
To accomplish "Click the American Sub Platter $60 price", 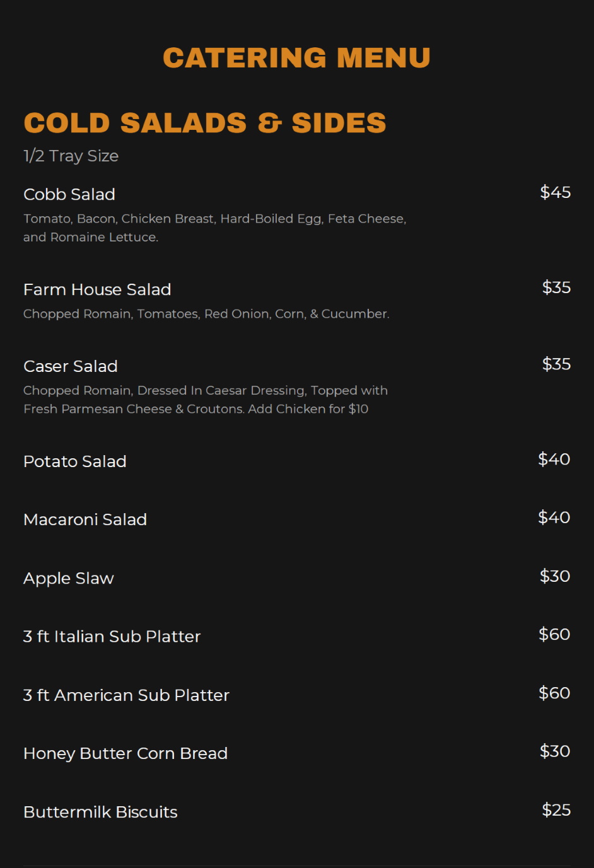I will click(554, 693).
